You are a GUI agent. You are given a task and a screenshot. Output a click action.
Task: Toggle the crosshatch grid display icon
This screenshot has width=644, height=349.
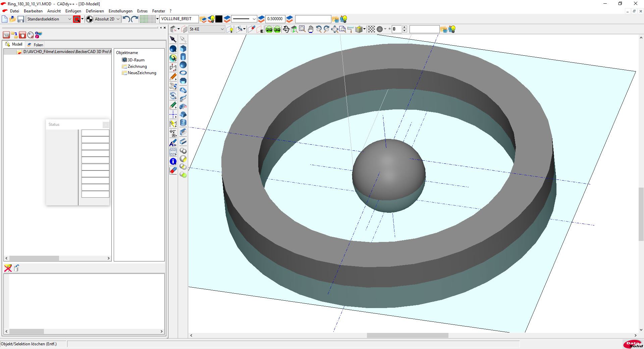371,30
